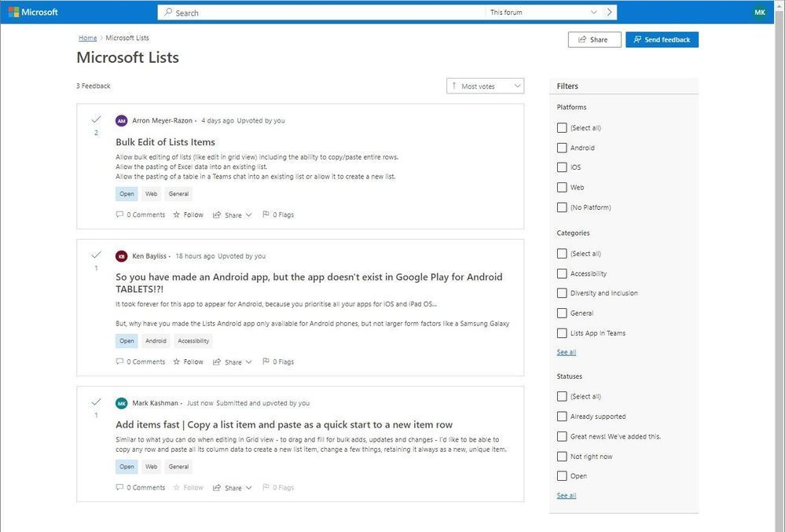Filter by iOS platform

(562, 167)
